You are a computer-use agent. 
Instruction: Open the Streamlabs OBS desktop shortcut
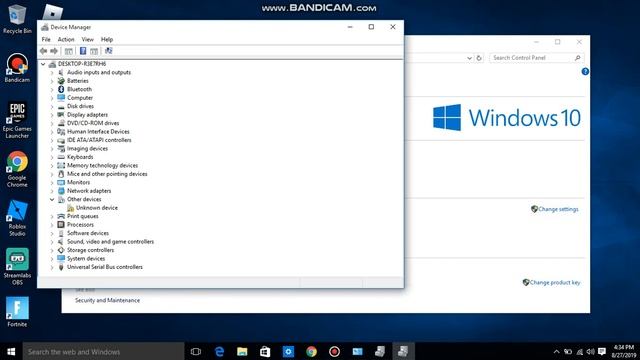[17, 267]
